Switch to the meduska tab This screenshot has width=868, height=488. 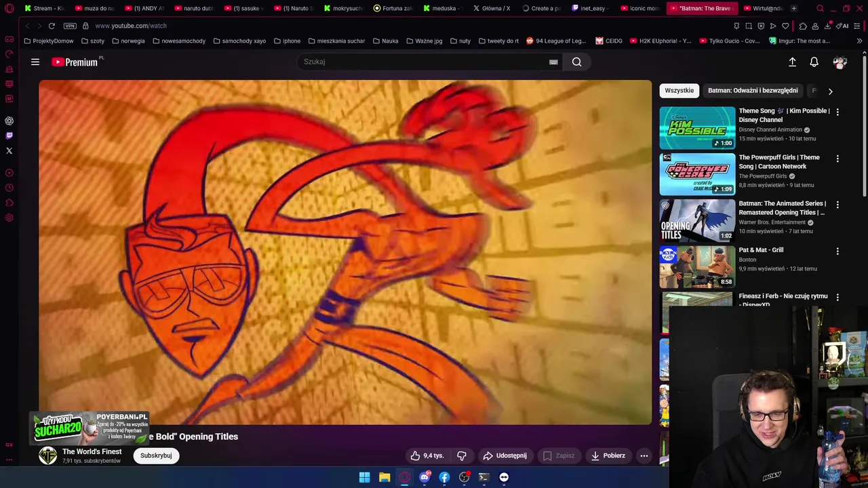tap(442, 9)
